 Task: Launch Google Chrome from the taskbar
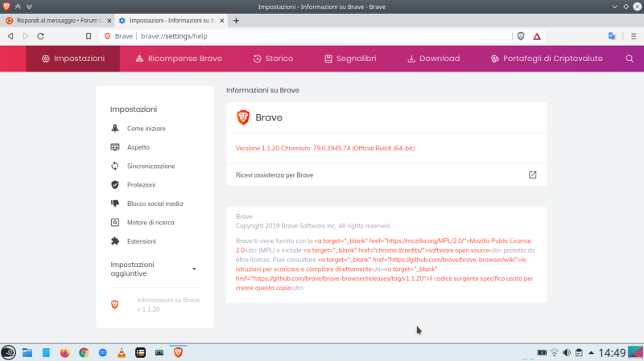(x=84, y=352)
